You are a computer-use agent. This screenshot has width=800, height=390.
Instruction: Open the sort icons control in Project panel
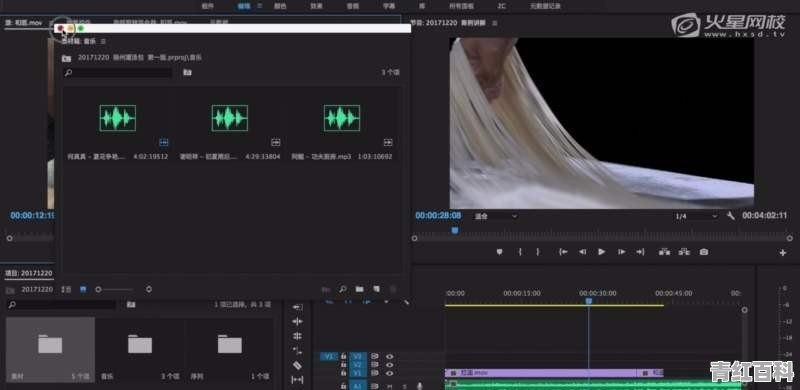(x=148, y=289)
